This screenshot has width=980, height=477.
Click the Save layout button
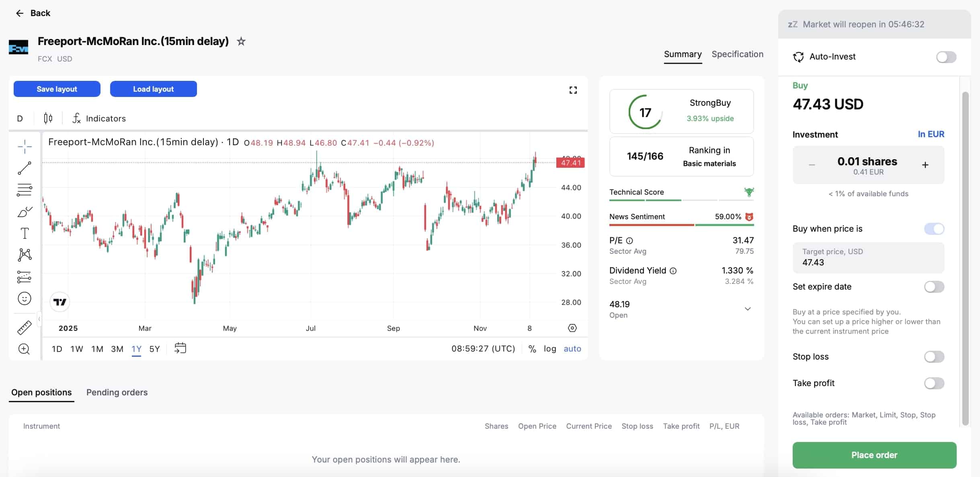pos(57,89)
